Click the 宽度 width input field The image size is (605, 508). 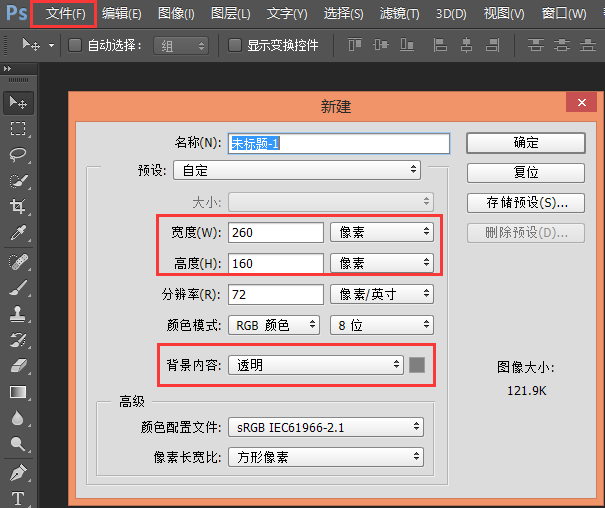(x=275, y=232)
